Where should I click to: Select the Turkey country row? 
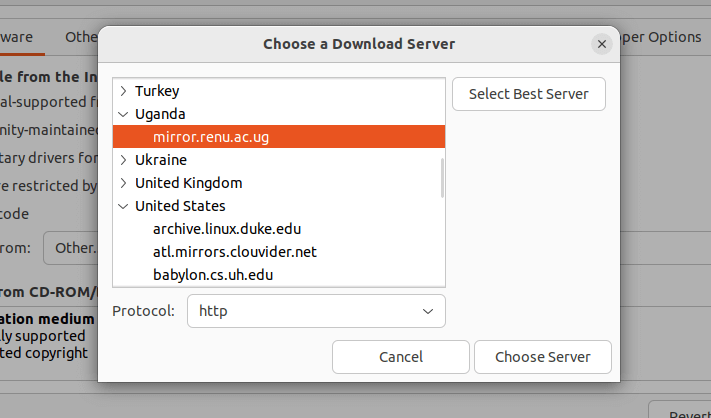pyautogui.click(x=157, y=91)
